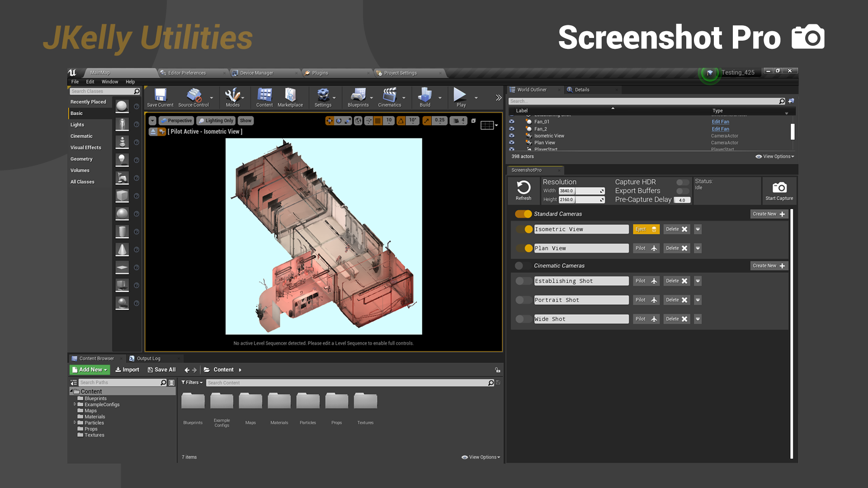Expand the ExampleConfigs folder tree arrow
The height and width of the screenshot is (488, 868).
[x=75, y=404]
